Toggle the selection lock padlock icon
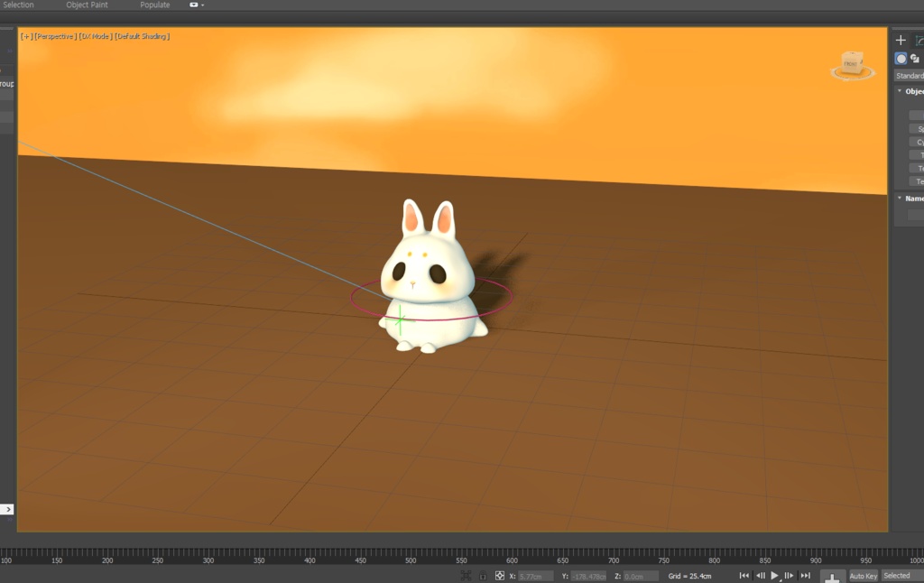924x583 pixels. (x=483, y=576)
